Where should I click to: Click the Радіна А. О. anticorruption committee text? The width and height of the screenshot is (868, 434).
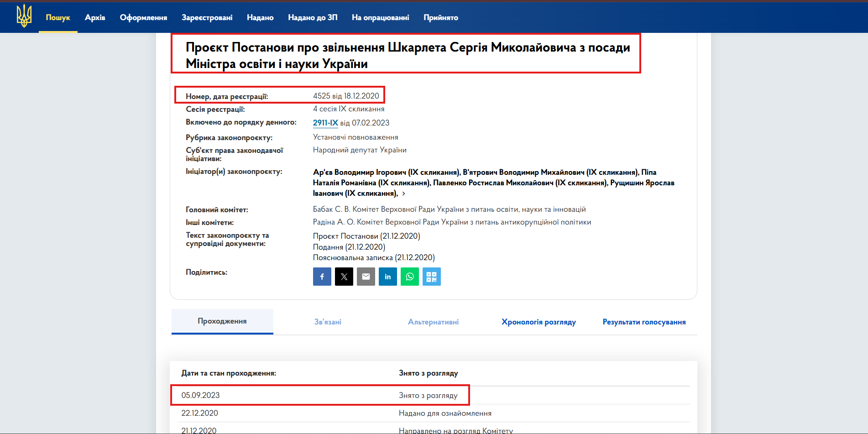452,222
